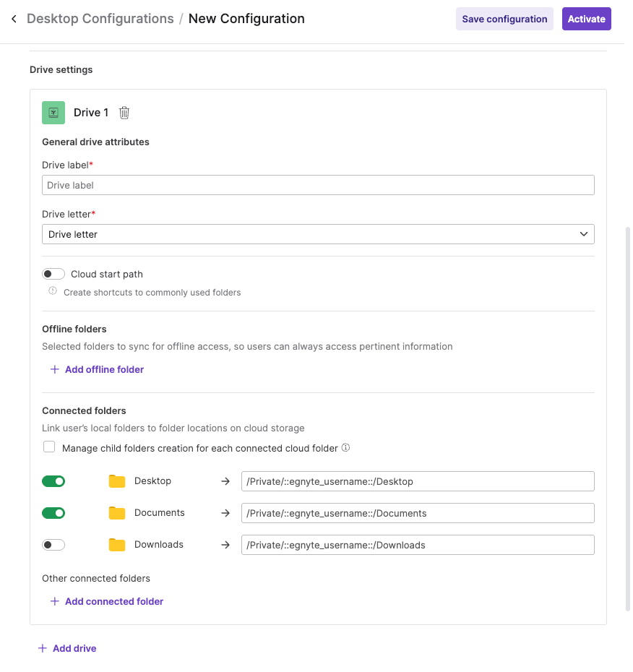
Task: Focus the Drive label input field
Action: click(x=318, y=185)
